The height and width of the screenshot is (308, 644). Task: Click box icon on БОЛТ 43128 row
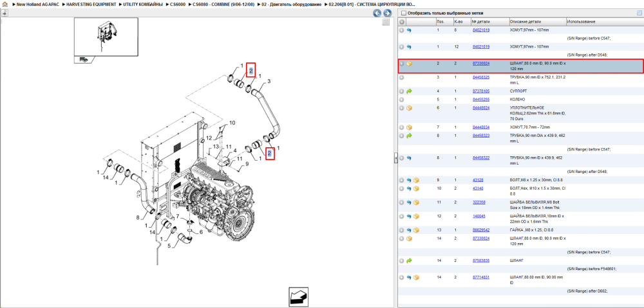pos(416,180)
